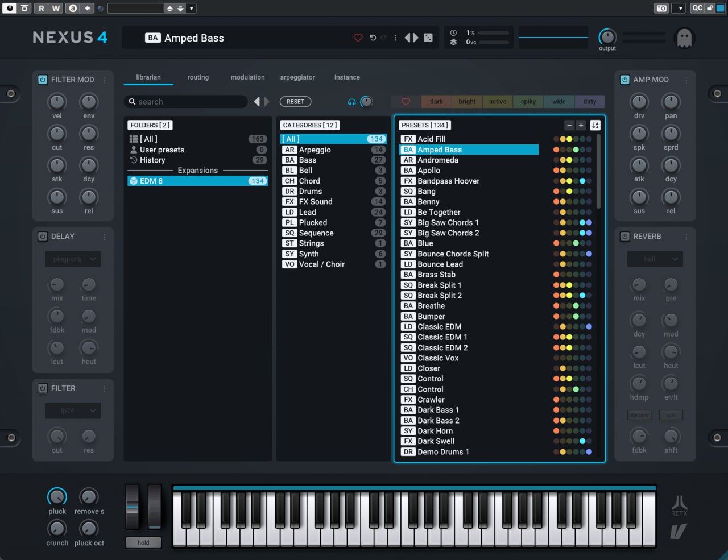The image size is (728, 560).
Task: Click the undo arrow in the preset header
Action: [373, 38]
